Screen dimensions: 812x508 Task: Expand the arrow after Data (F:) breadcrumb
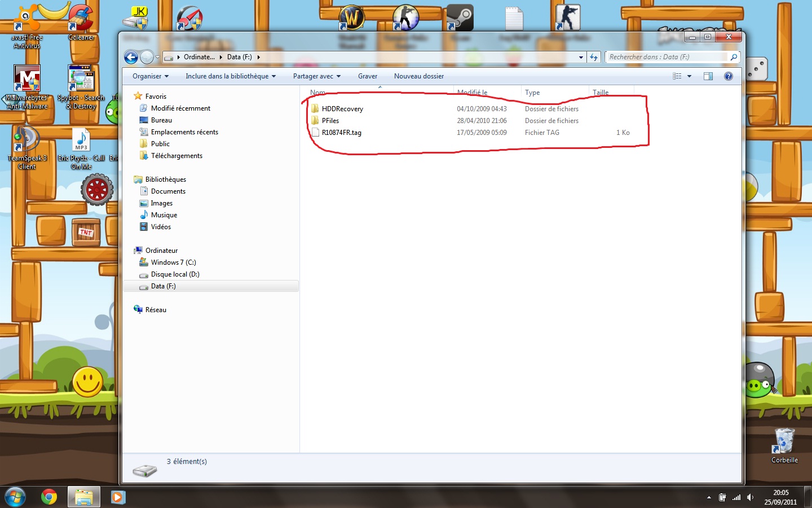tap(259, 57)
